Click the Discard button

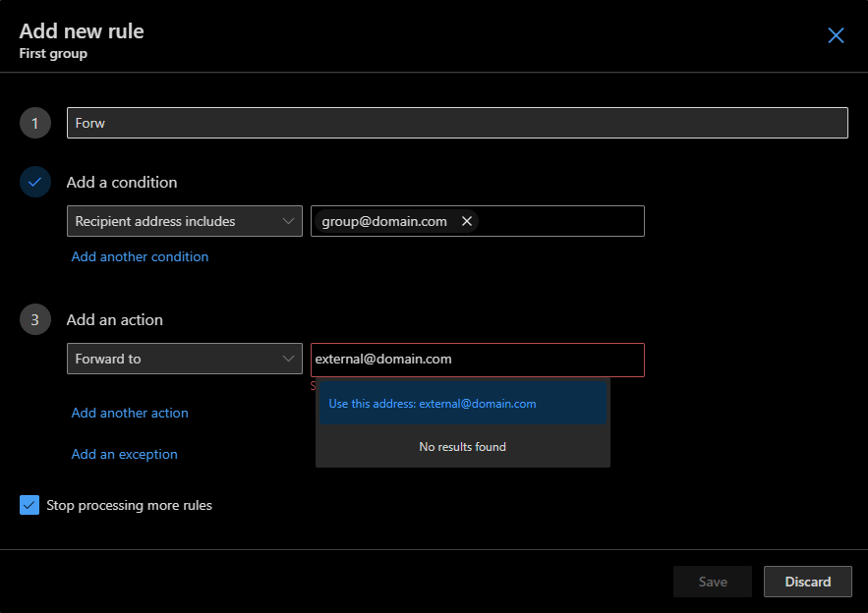pos(807,581)
